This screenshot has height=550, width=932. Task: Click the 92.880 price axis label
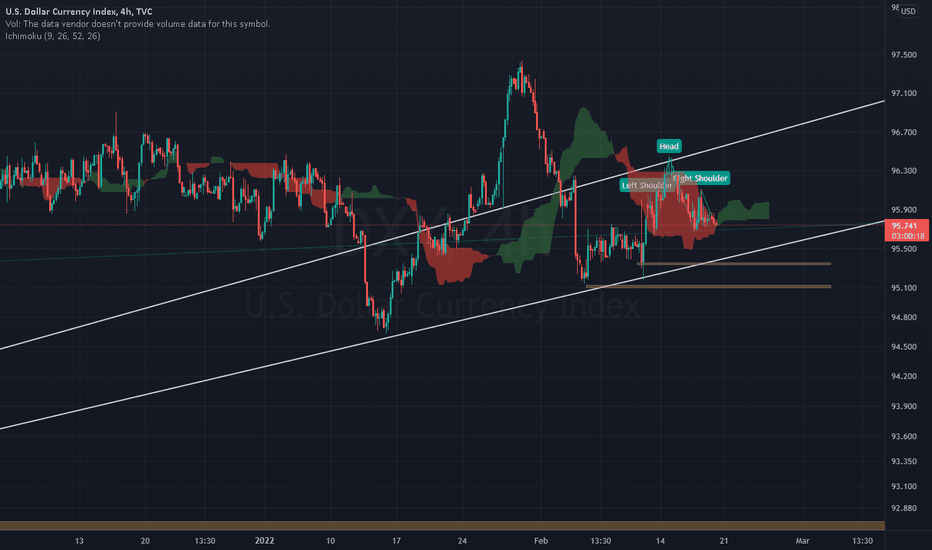[x=903, y=508]
